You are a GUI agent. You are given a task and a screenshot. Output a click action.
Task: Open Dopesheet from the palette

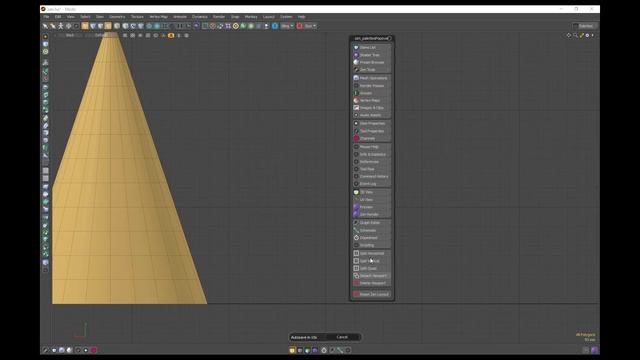tap(371, 238)
